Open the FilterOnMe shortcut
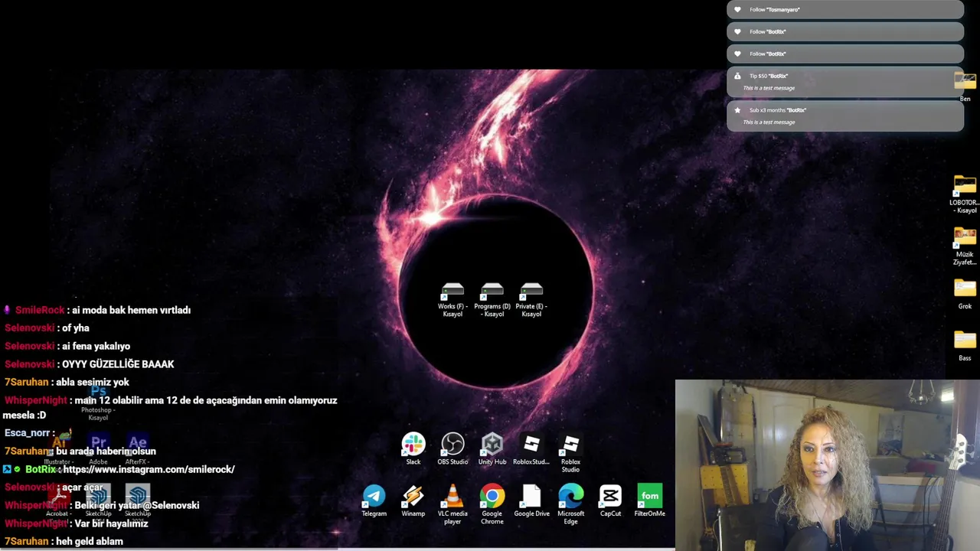This screenshot has width=980, height=551. click(649, 501)
